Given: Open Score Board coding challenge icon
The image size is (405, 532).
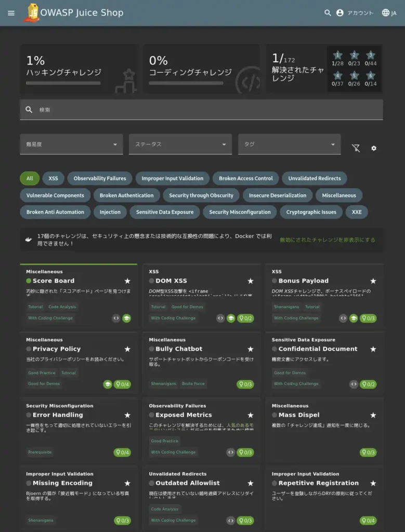Looking at the screenshot, I should (x=116, y=318).
